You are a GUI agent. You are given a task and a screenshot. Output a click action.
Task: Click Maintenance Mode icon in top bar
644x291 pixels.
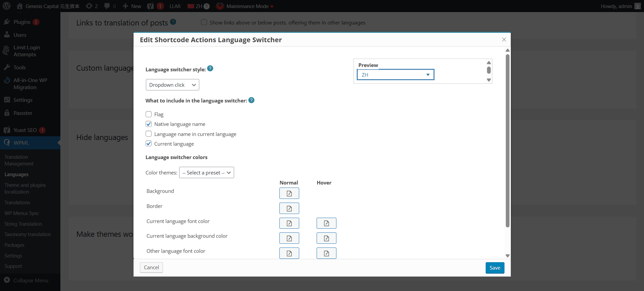(x=220, y=6)
